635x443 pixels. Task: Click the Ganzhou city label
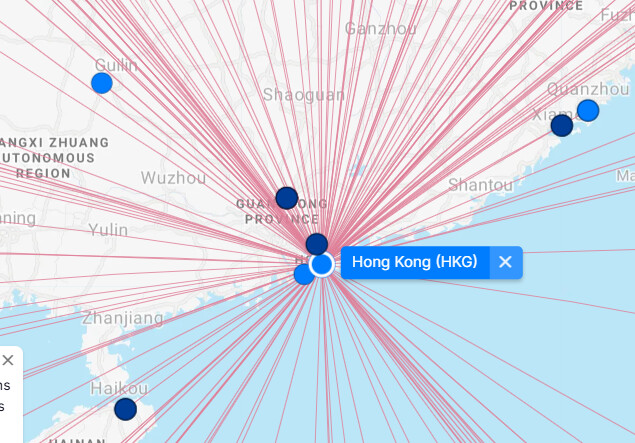[x=380, y=28]
